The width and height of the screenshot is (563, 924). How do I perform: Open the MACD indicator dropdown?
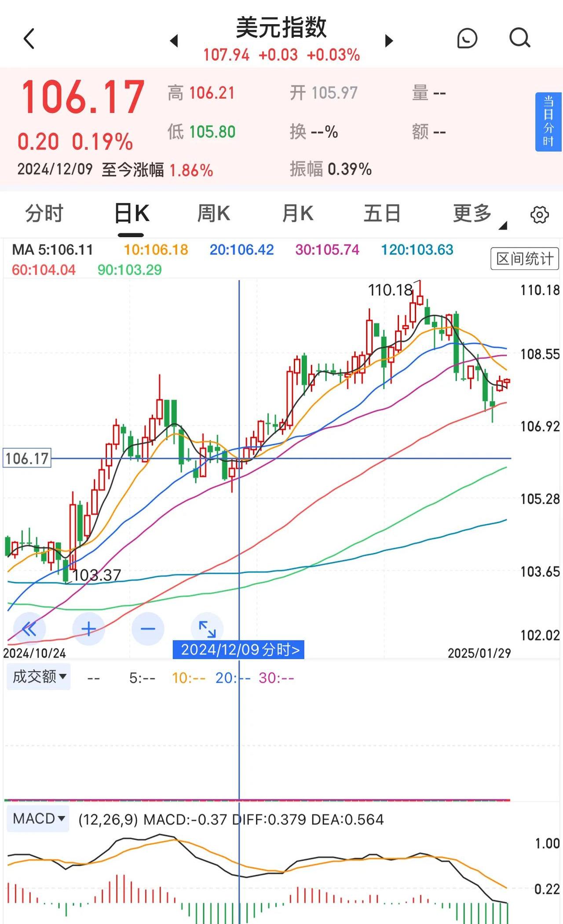(x=38, y=819)
